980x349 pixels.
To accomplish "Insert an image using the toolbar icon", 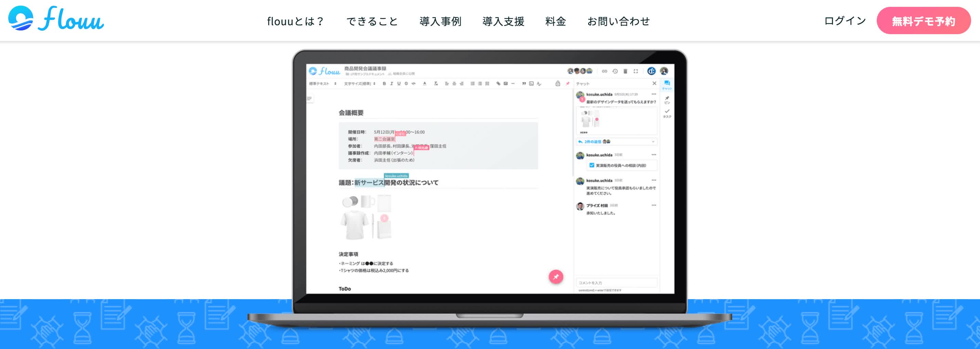I will tap(506, 84).
